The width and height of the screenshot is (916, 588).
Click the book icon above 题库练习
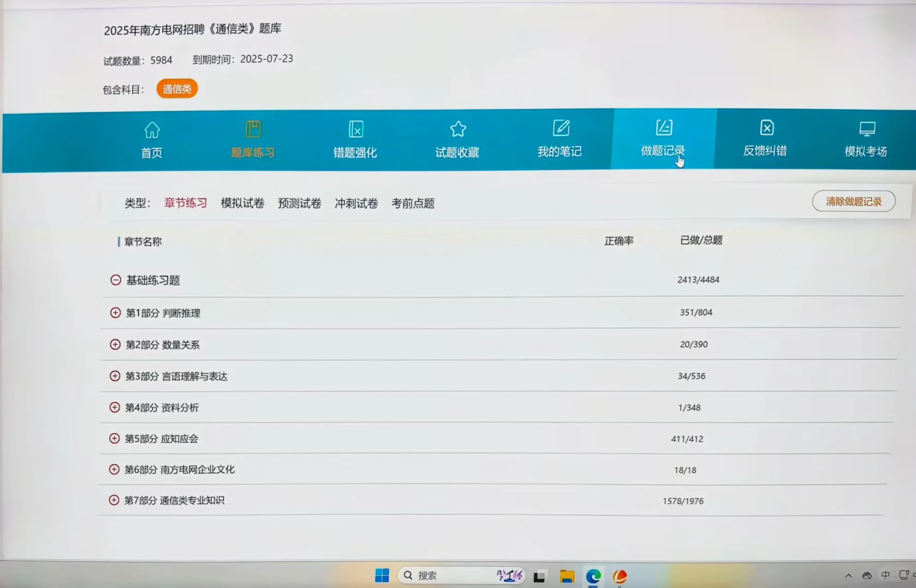pos(253,129)
